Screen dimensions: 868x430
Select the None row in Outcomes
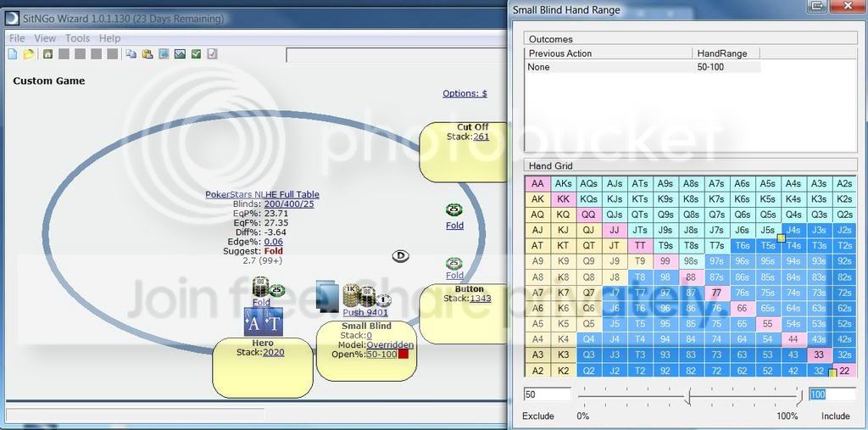tap(643, 66)
